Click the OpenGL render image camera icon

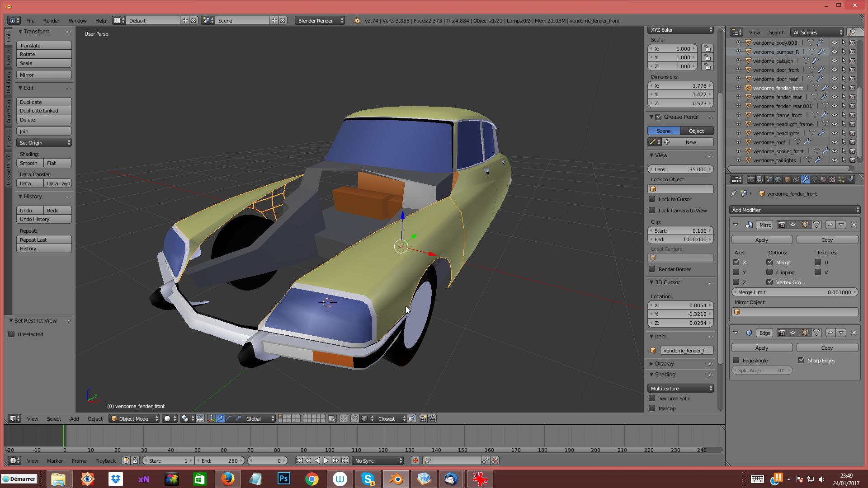pyautogui.click(x=423, y=418)
